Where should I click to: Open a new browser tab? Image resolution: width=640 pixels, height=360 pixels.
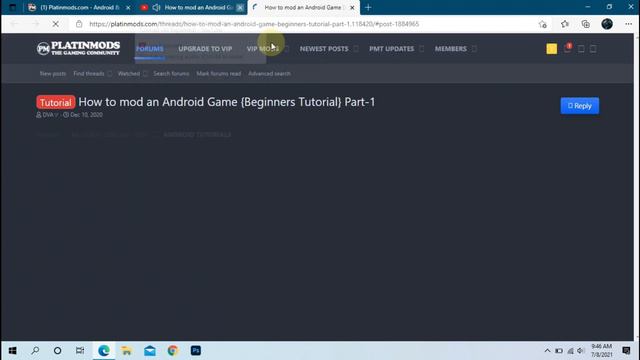368,7
